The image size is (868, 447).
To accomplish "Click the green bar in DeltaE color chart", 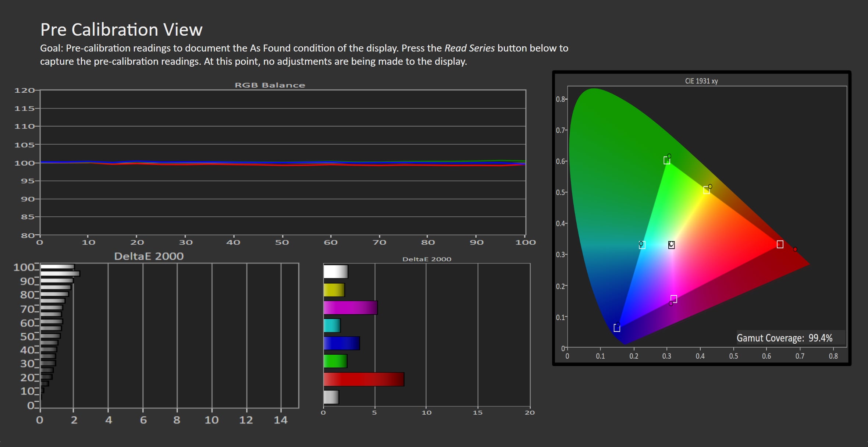I will (x=335, y=361).
